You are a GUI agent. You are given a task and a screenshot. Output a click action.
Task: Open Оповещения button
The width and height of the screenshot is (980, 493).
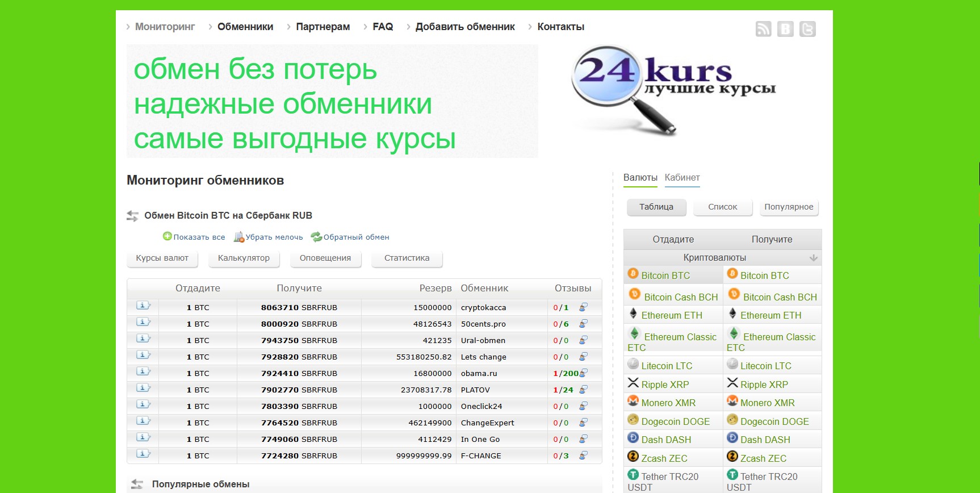pyautogui.click(x=325, y=258)
